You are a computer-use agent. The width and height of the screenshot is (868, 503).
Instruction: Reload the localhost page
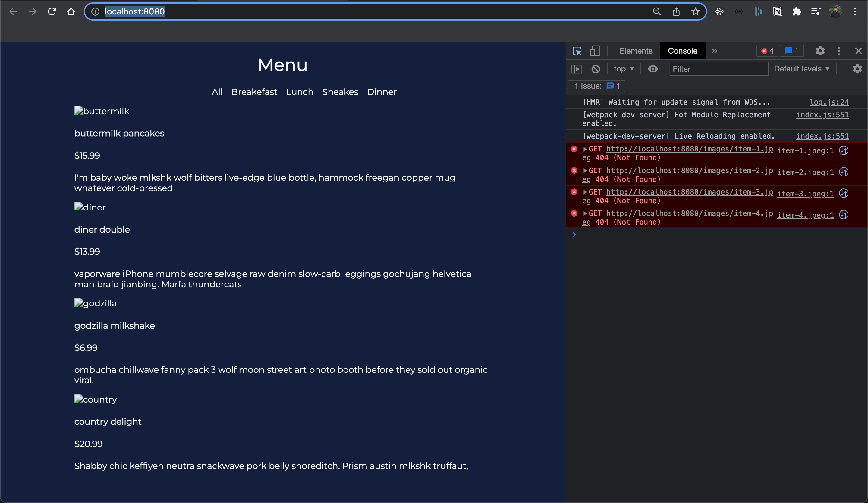(x=52, y=11)
